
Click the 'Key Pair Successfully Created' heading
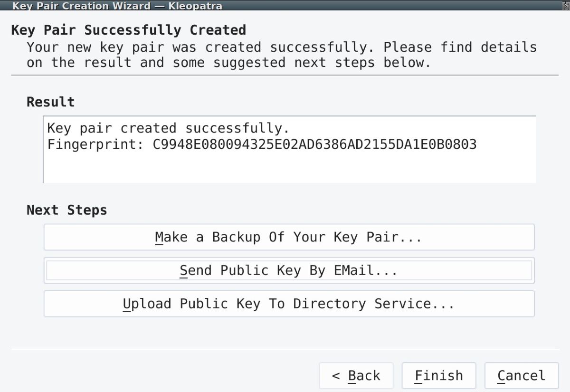(128, 30)
